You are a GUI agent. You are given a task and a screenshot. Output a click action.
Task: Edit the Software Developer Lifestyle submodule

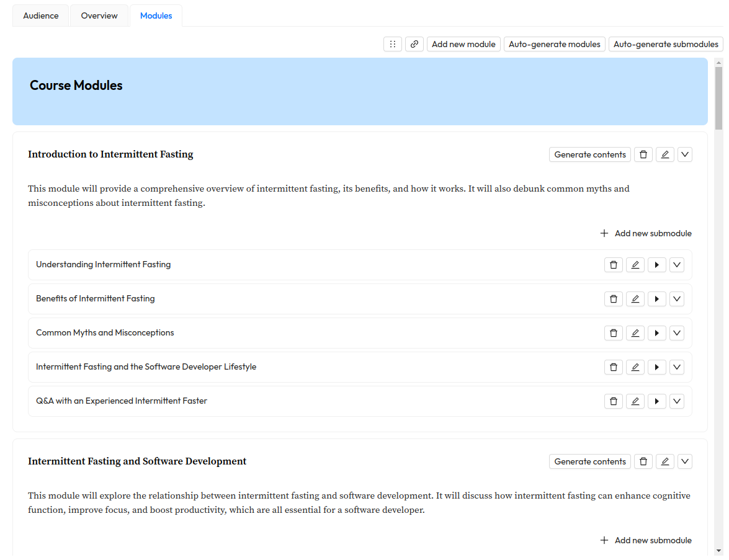point(635,367)
